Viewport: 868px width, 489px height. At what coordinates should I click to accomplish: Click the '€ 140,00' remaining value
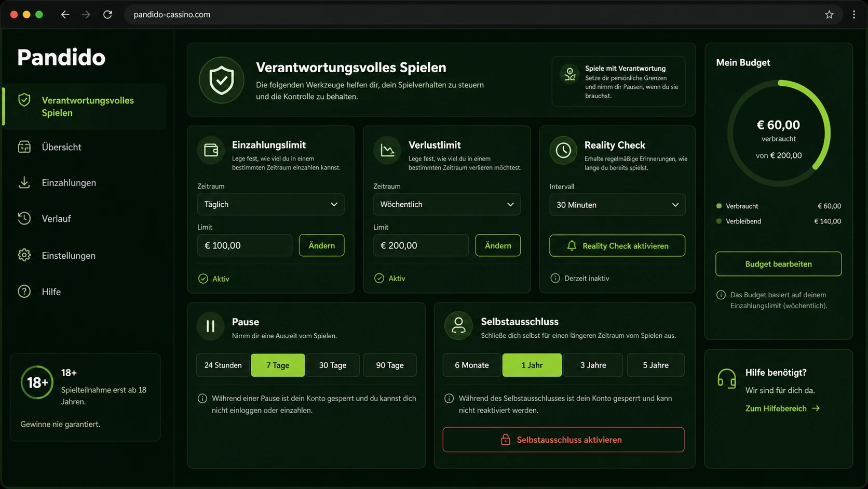coord(828,221)
